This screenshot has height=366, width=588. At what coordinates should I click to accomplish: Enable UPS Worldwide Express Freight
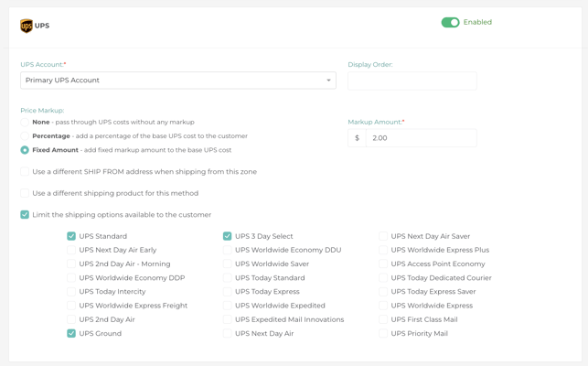pos(71,306)
